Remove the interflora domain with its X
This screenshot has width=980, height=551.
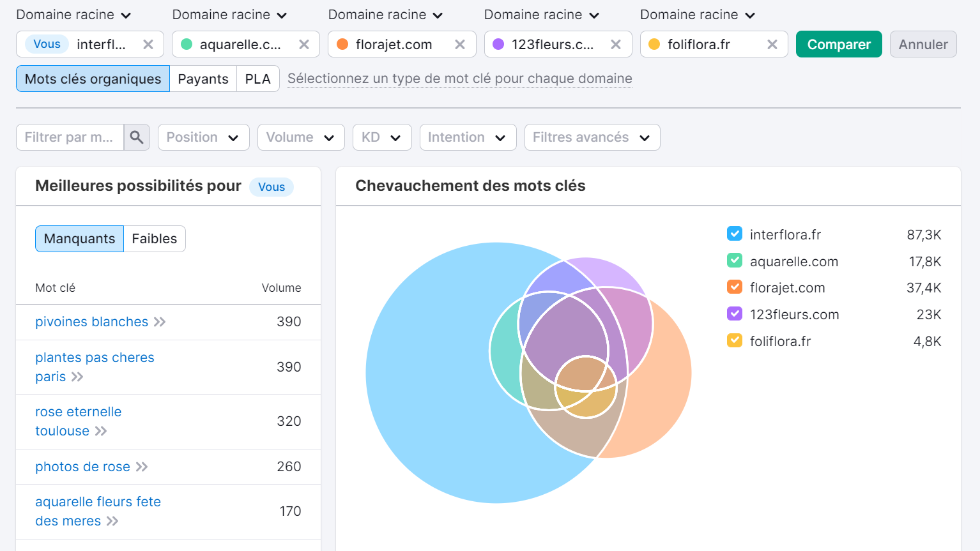148,45
